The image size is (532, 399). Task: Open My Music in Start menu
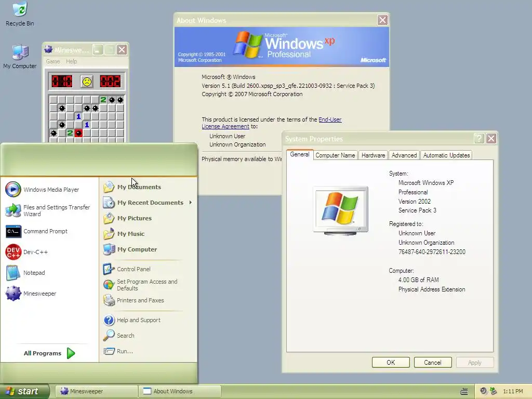[124, 234]
